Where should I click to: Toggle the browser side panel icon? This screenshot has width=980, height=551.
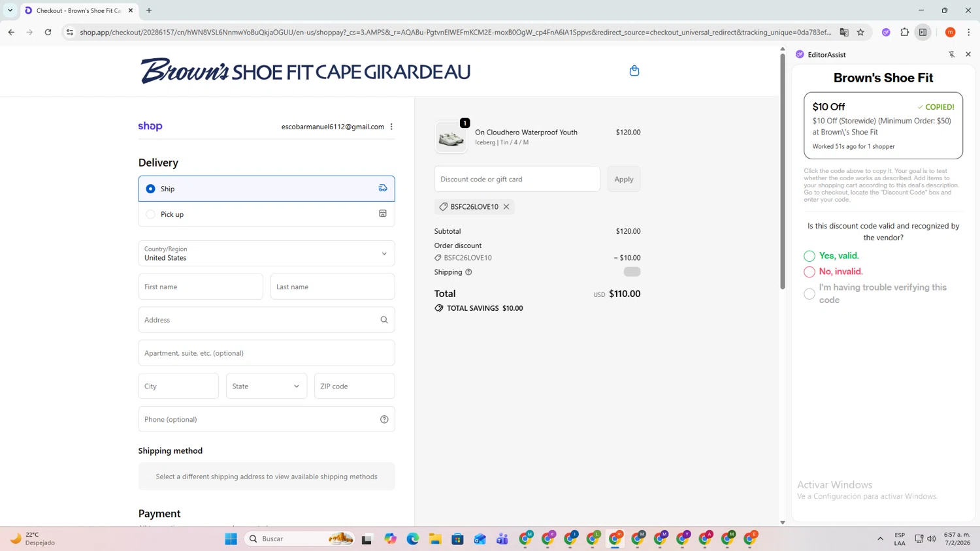923,32
